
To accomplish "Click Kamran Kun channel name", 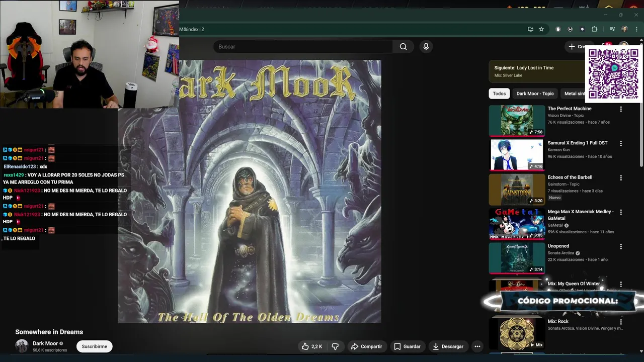I will 559,150.
